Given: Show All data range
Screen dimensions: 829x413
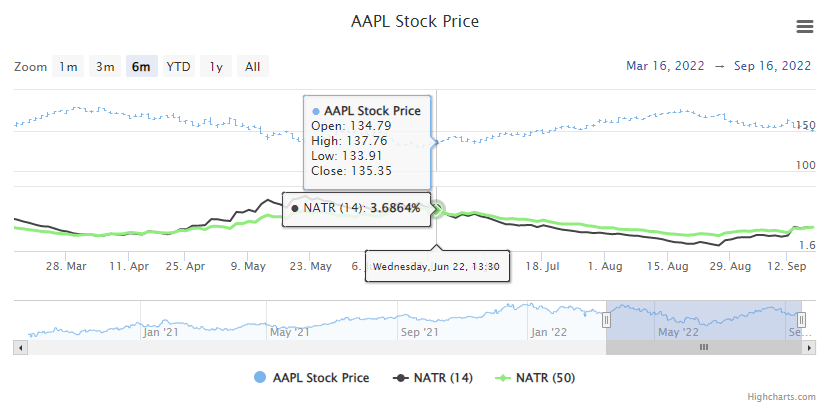Looking at the screenshot, I should pos(253,67).
